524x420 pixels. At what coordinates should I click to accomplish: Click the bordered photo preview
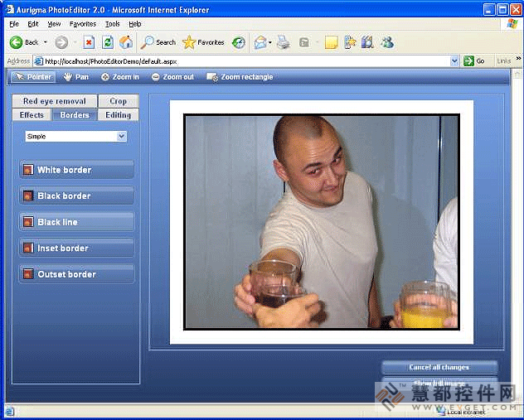point(322,222)
